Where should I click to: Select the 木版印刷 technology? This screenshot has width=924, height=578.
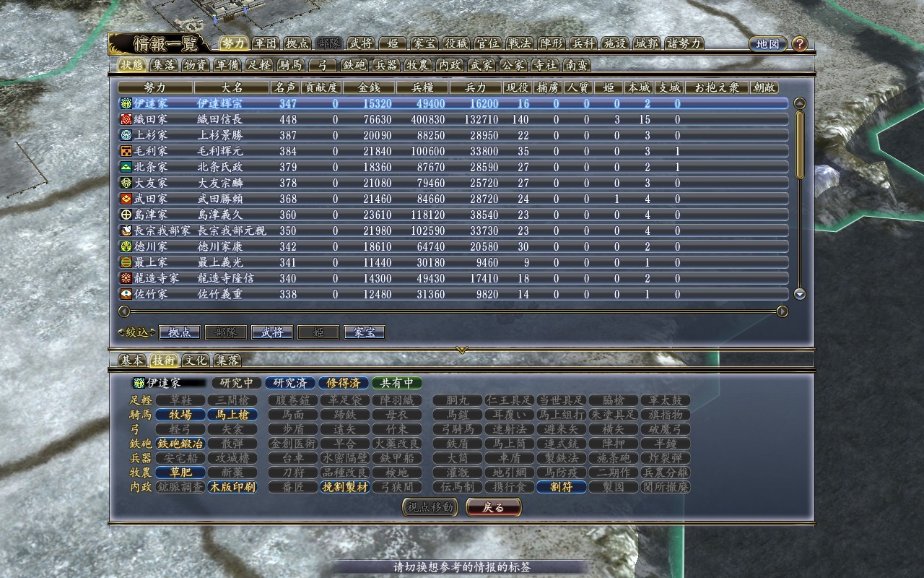point(232,487)
